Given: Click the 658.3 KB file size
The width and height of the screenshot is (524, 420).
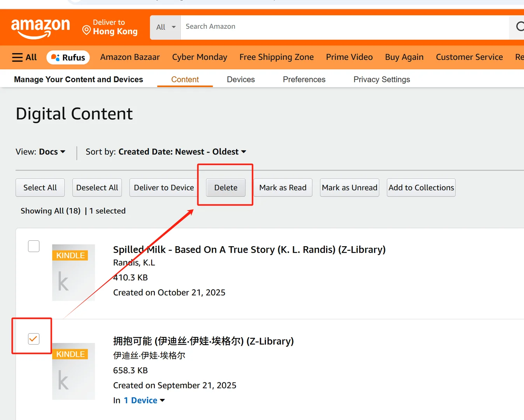Looking at the screenshot, I should tap(130, 370).
